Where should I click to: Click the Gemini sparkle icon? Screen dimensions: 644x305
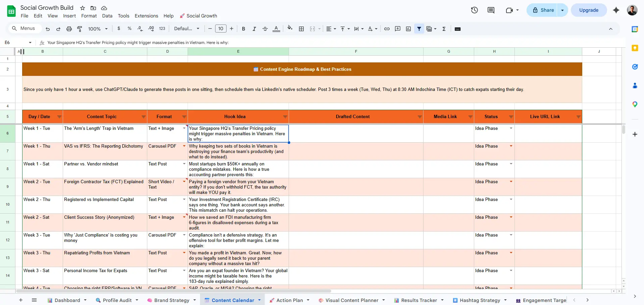(616, 10)
